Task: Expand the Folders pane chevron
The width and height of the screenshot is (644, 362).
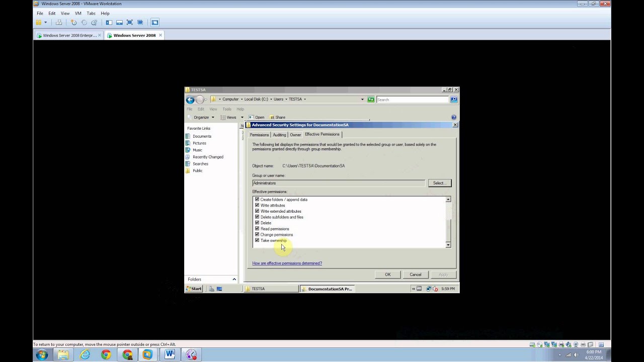Action: 234,279
